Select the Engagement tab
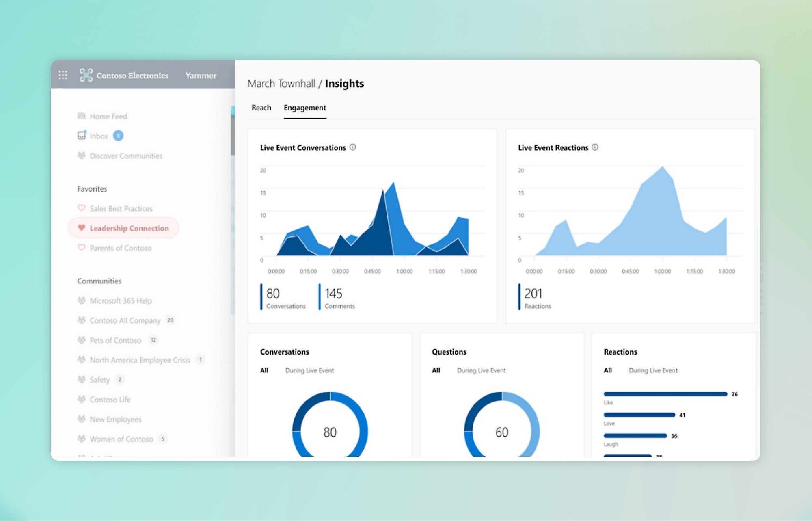Screen dimensions: 812x521 pos(305,108)
